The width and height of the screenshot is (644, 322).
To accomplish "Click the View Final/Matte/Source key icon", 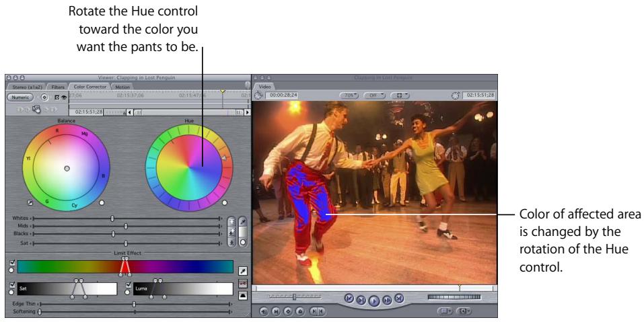I will point(243,284).
